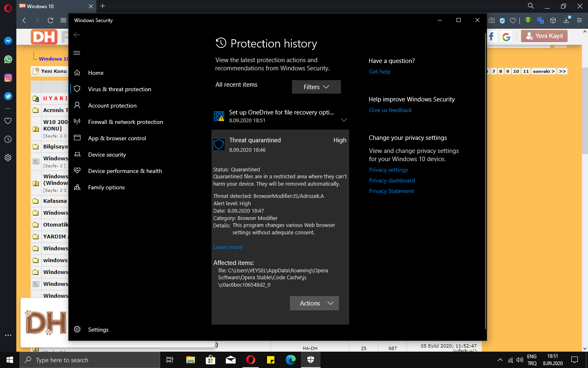Expand the Actions dropdown

[314, 303]
